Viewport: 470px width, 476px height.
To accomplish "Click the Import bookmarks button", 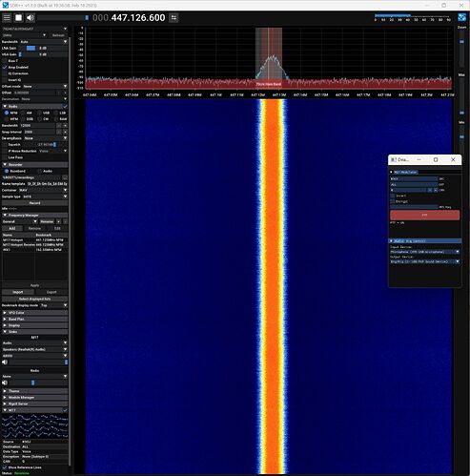I will (x=18, y=292).
